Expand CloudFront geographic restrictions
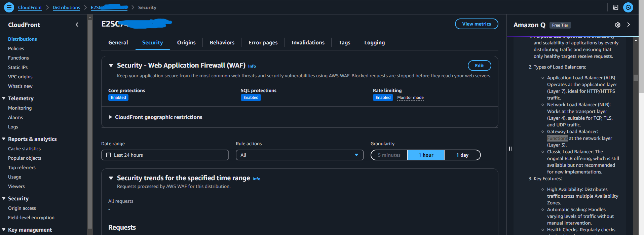 pyautogui.click(x=110, y=117)
